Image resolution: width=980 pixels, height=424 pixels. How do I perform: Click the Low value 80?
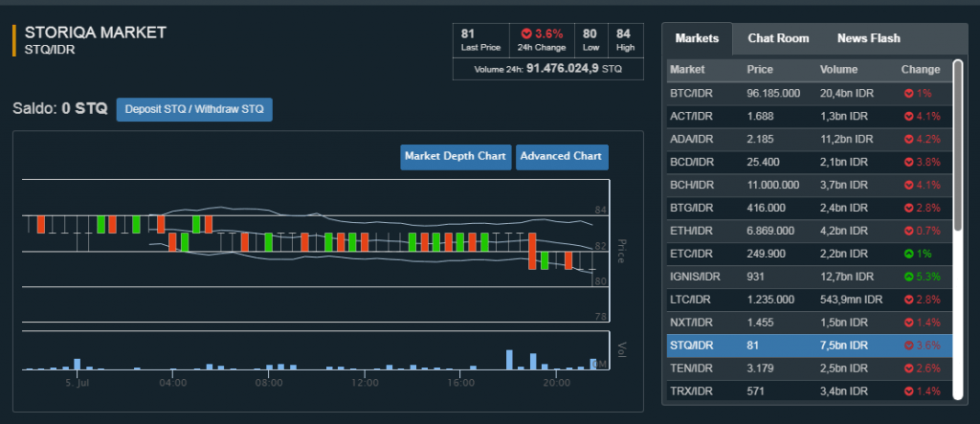pos(590,33)
